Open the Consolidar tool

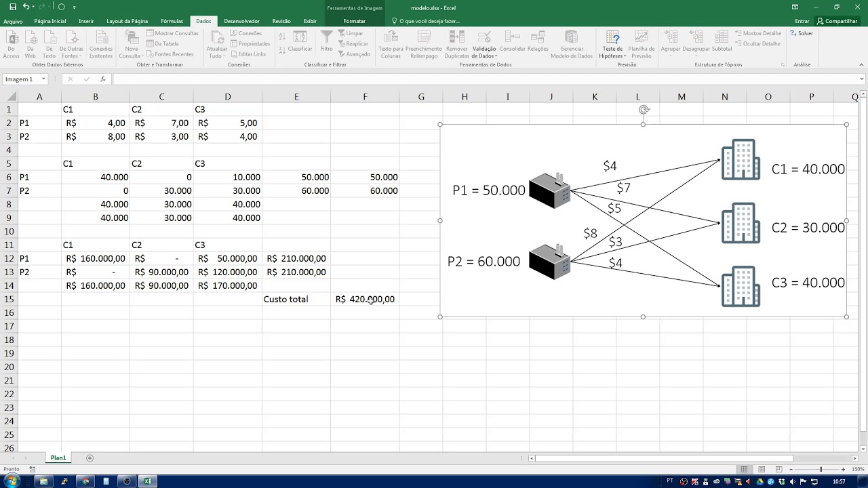(512, 42)
